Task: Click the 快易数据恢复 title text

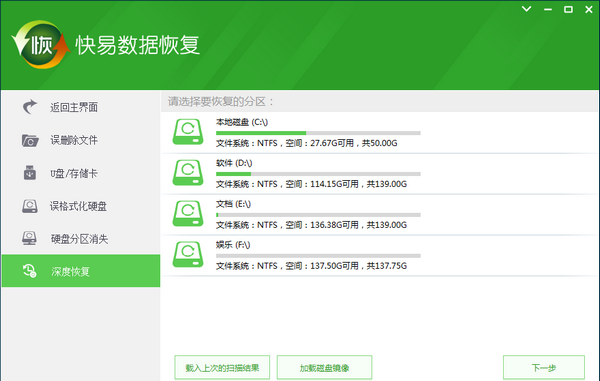Action: [x=137, y=45]
